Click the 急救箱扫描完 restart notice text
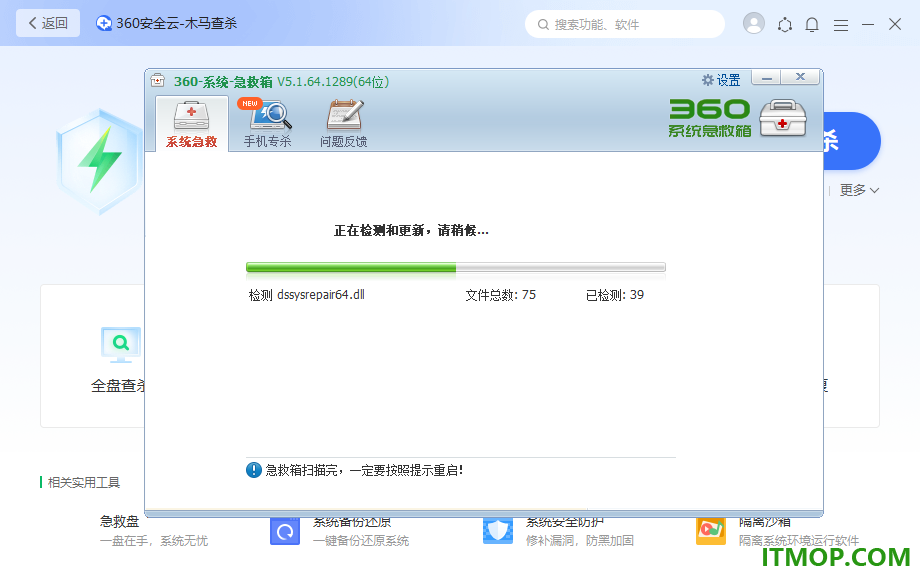This screenshot has height=580, width=920. tap(364, 470)
